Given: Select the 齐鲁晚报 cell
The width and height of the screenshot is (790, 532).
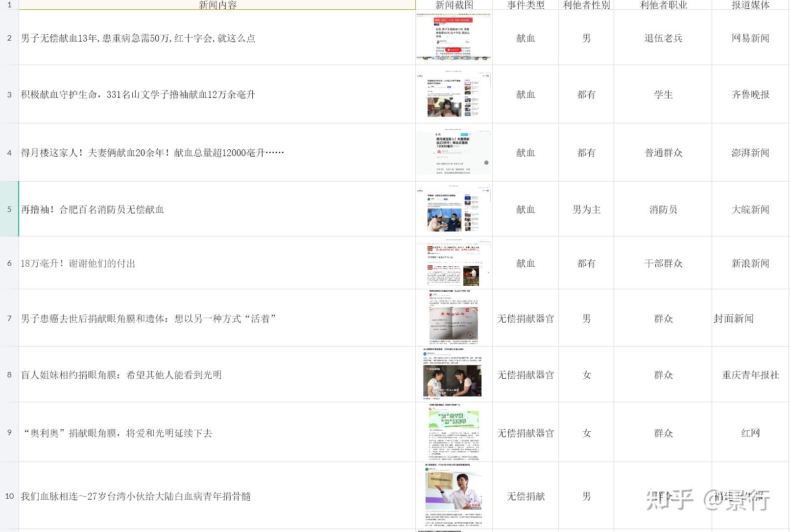Looking at the screenshot, I should tap(750, 94).
